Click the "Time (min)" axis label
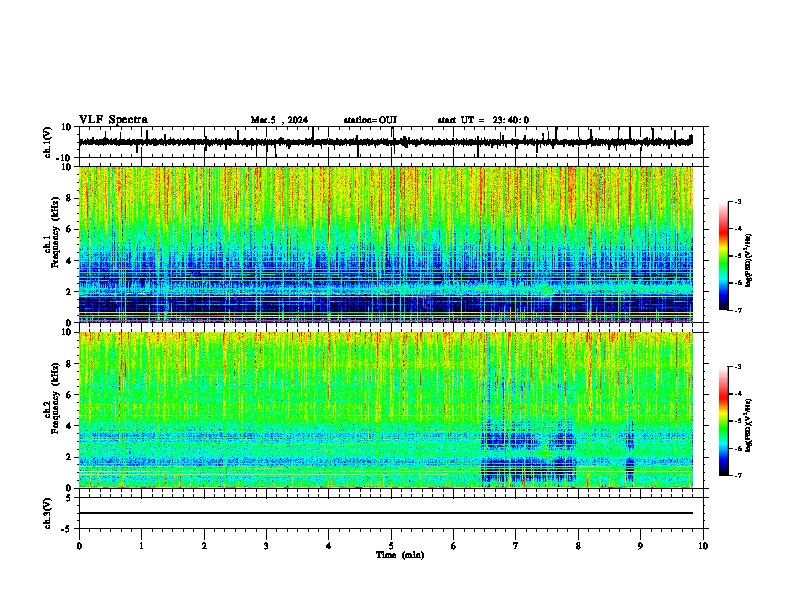The image size is (792, 612). (x=400, y=555)
